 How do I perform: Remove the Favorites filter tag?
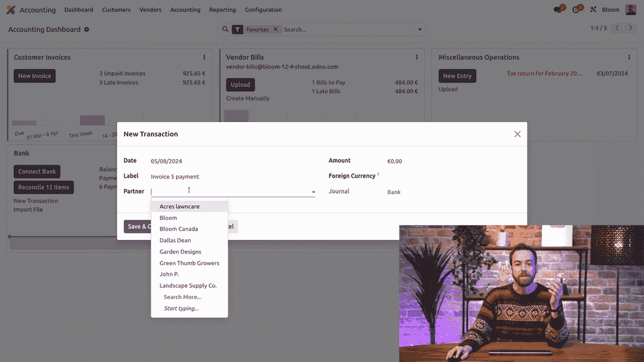tap(275, 30)
